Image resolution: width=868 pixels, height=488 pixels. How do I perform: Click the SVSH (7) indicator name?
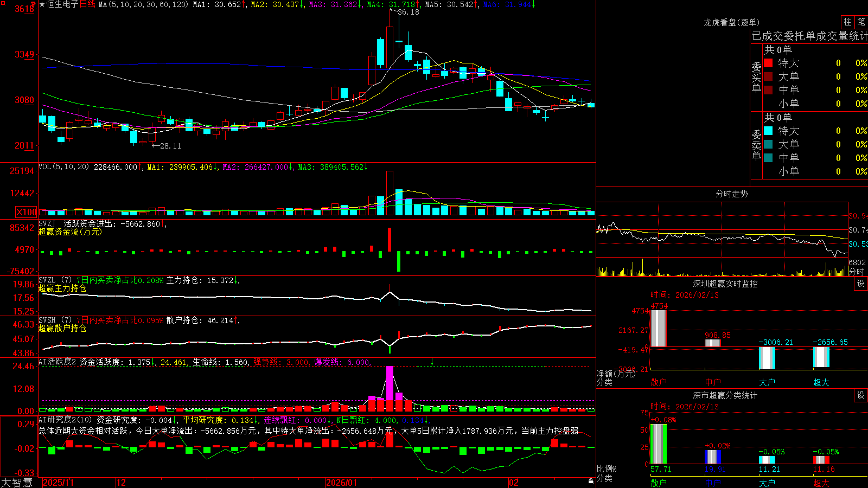point(55,320)
